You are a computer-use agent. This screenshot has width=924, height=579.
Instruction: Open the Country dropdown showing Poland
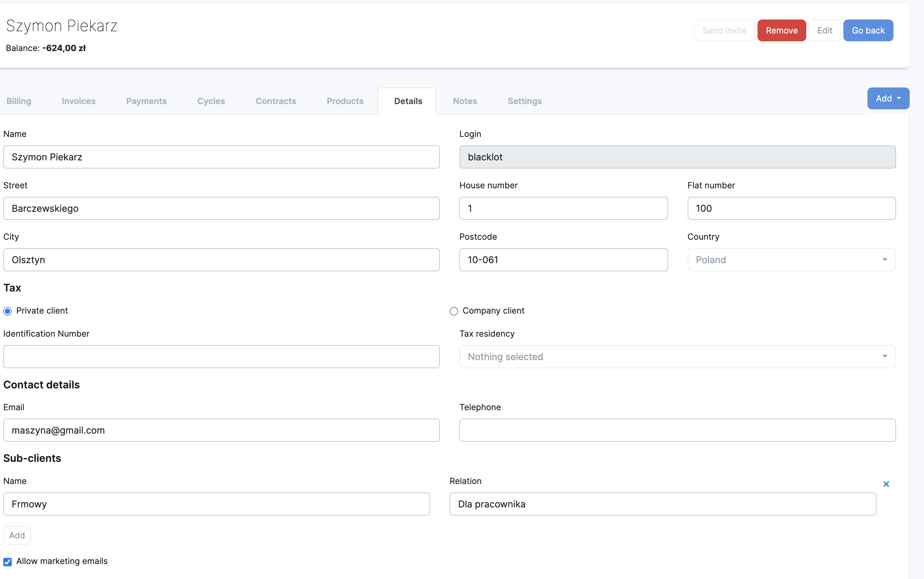click(x=791, y=260)
